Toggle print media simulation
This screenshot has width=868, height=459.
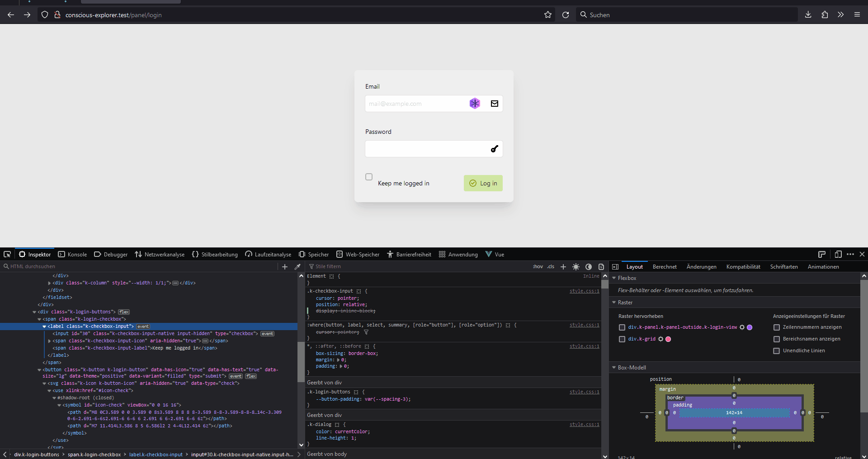pyautogui.click(x=601, y=267)
